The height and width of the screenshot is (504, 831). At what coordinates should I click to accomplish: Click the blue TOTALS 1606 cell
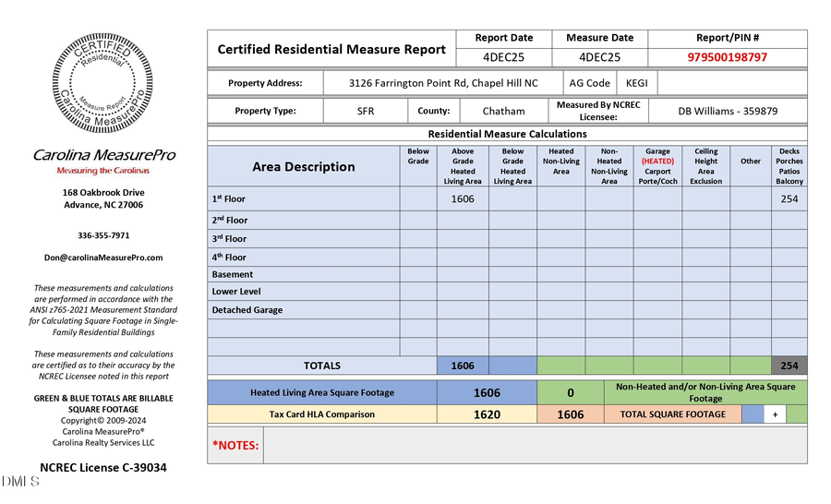coord(463,366)
